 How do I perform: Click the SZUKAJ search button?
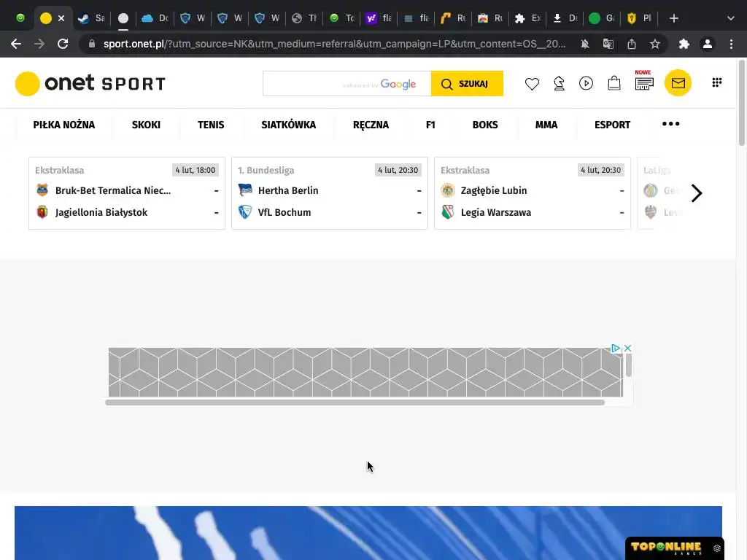467,84
